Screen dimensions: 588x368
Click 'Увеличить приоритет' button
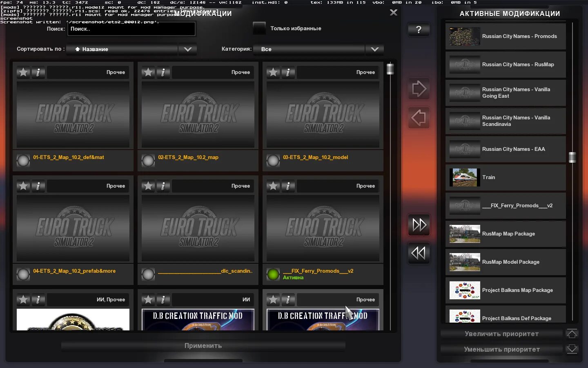[502, 334]
